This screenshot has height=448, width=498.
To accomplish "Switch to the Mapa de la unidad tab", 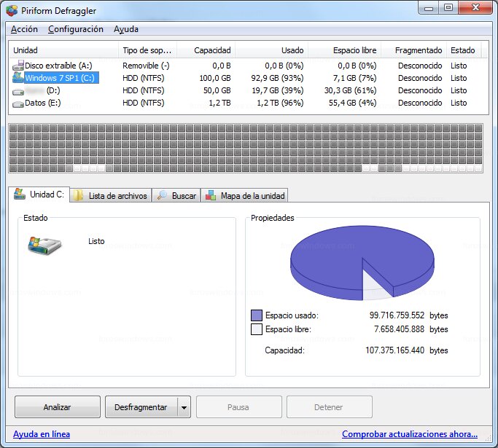I will pos(244,195).
